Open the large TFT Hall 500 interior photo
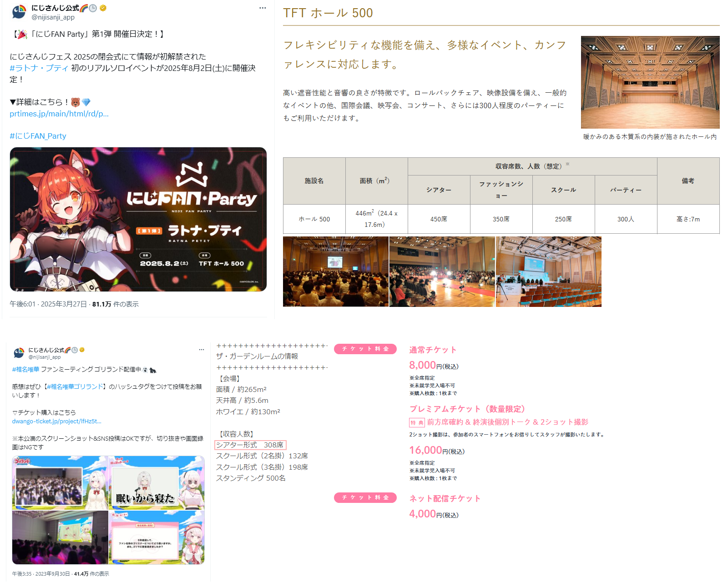The width and height of the screenshot is (728, 582). click(650, 82)
